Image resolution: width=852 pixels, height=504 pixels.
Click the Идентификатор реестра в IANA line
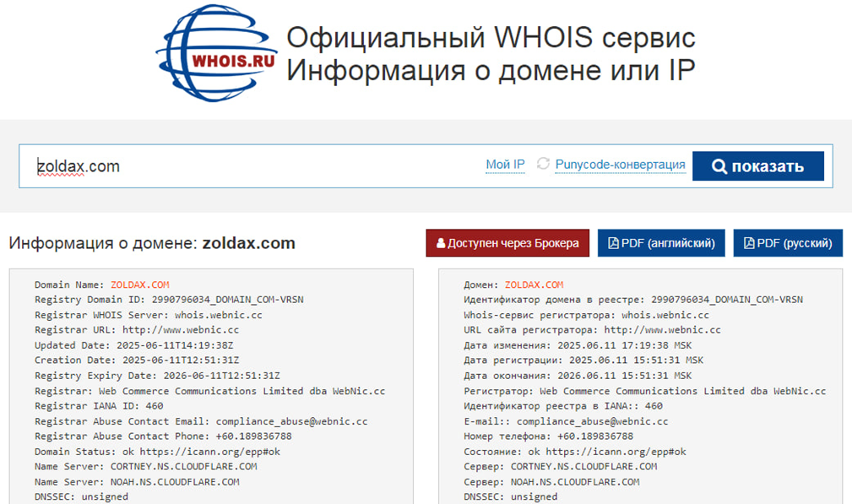tap(563, 406)
